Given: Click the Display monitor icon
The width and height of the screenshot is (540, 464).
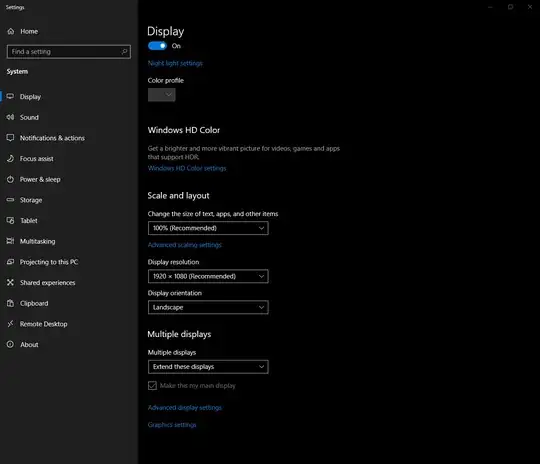Looking at the screenshot, I should pos(10,96).
